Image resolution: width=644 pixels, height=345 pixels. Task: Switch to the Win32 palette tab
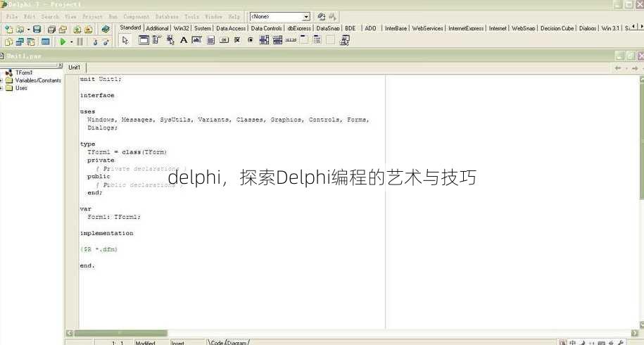[x=181, y=28]
